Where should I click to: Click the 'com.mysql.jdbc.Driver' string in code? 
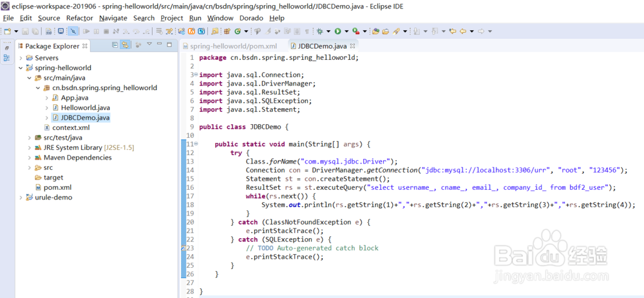346,162
